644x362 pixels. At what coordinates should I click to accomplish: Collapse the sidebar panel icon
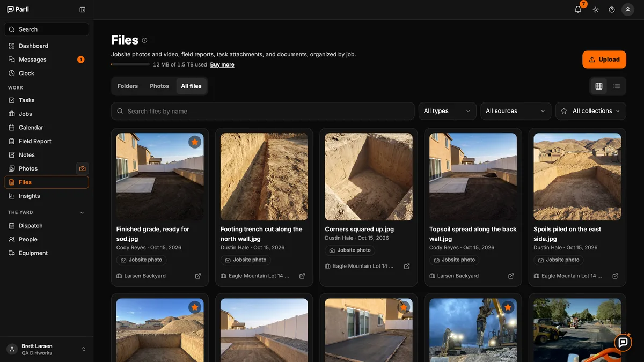82,10
